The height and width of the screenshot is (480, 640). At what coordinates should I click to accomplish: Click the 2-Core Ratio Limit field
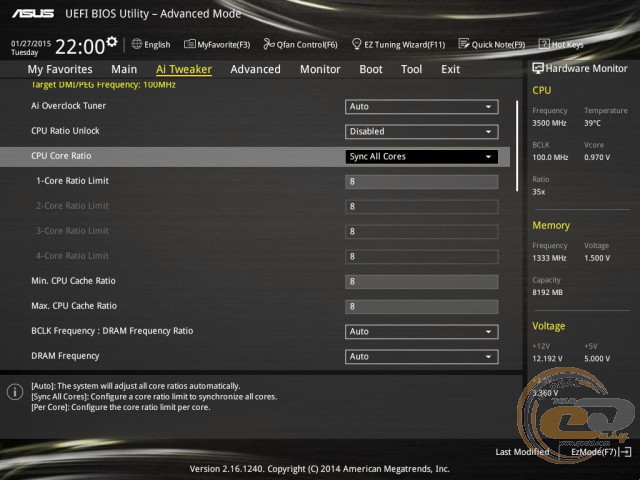tap(421, 207)
